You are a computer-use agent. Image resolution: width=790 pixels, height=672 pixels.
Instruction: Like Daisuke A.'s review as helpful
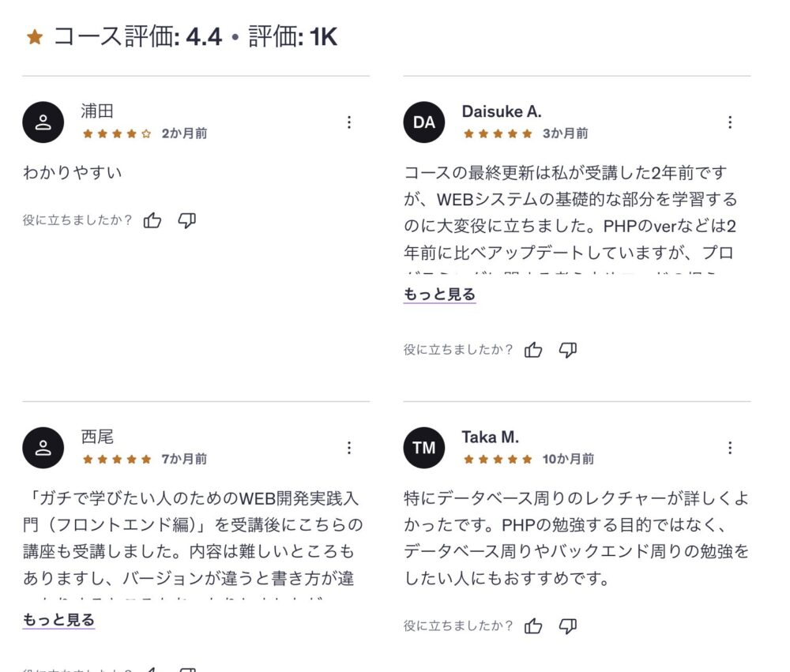(533, 350)
